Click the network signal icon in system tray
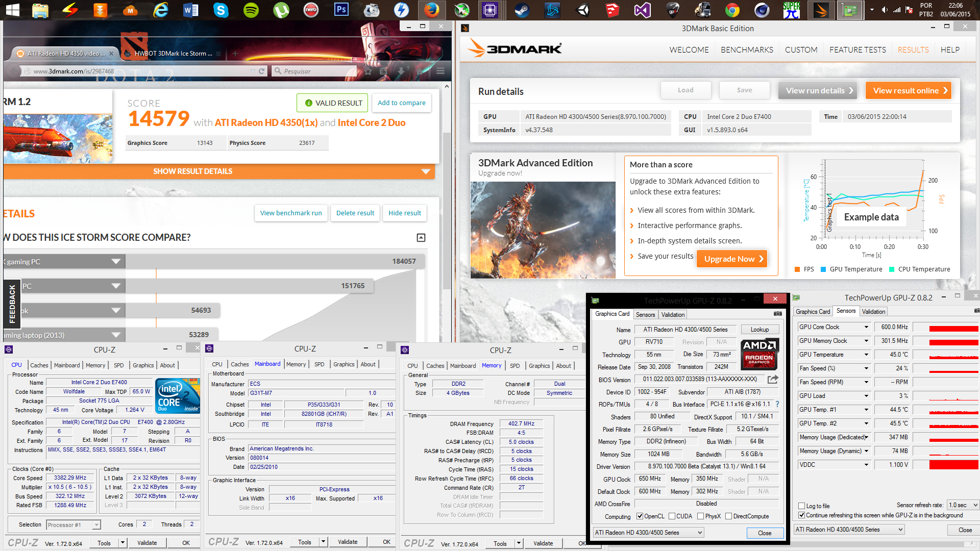 pyautogui.click(x=897, y=10)
